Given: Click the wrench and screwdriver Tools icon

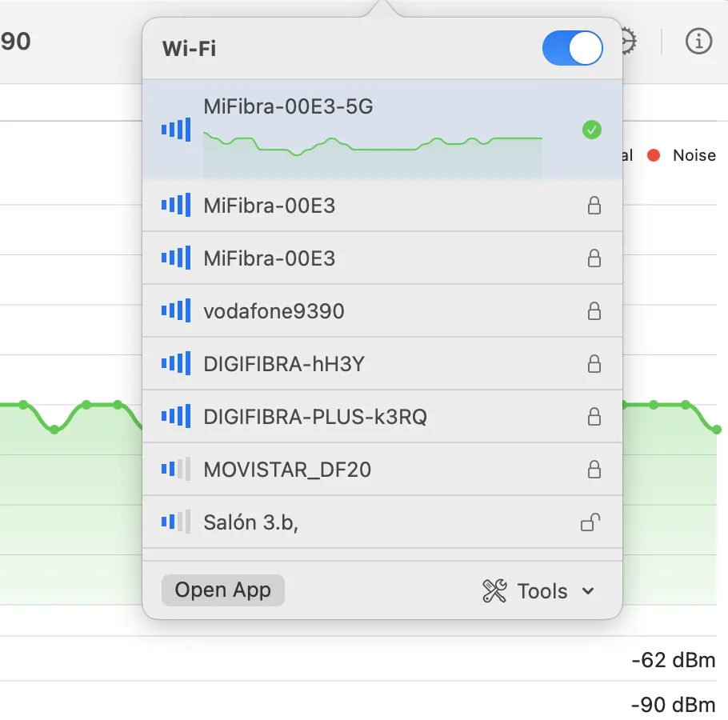Looking at the screenshot, I should coord(495,591).
